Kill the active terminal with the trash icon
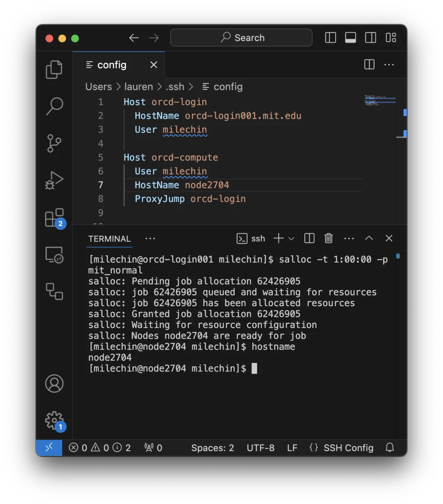Viewport: 443px width, 504px height. click(328, 238)
